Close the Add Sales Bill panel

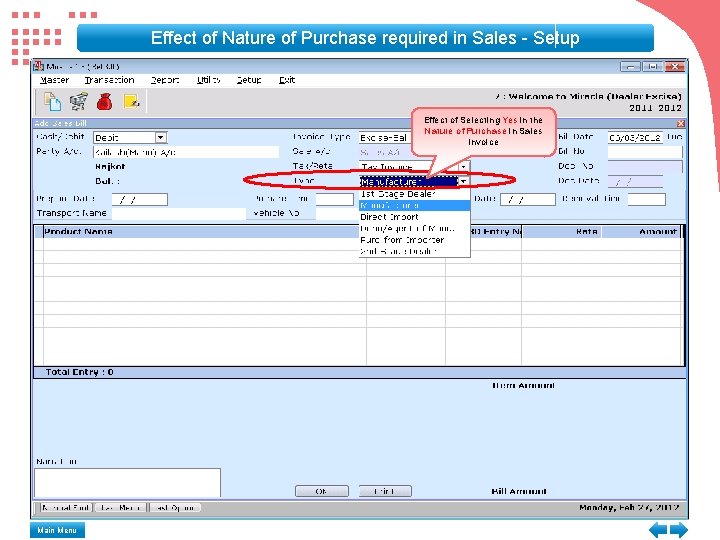coord(681,124)
